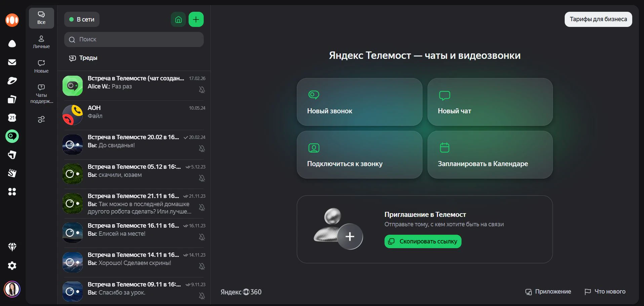Open the 'В сети' status dropdown
The width and height of the screenshot is (644, 306).
(82, 20)
